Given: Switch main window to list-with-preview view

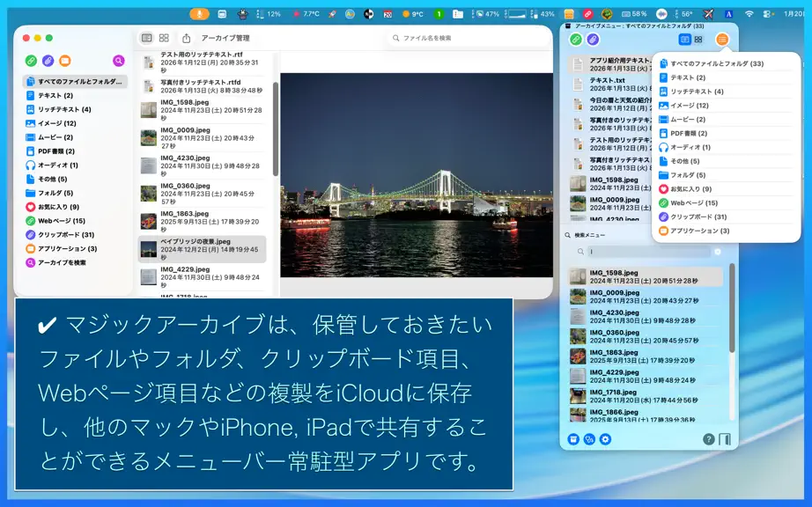Looking at the screenshot, I should point(147,38).
